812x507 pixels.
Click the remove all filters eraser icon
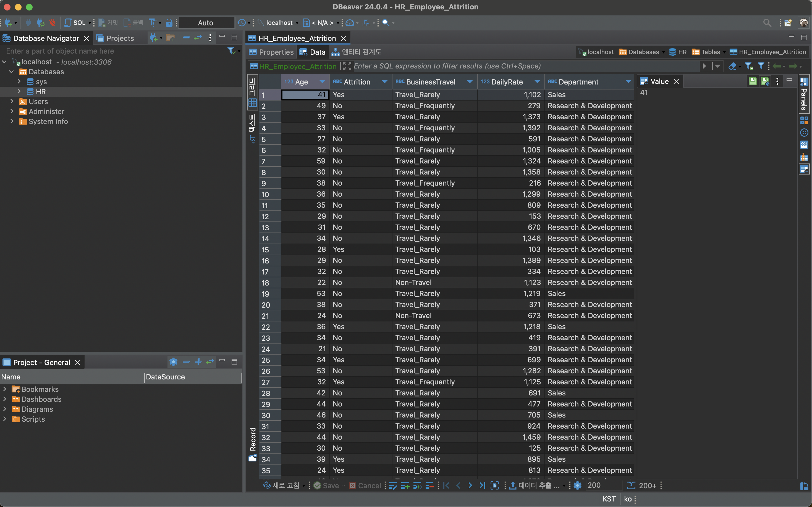tap(732, 66)
